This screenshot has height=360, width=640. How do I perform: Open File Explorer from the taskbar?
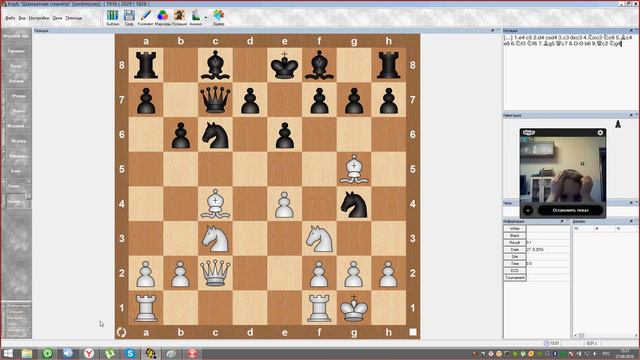pos(27,353)
